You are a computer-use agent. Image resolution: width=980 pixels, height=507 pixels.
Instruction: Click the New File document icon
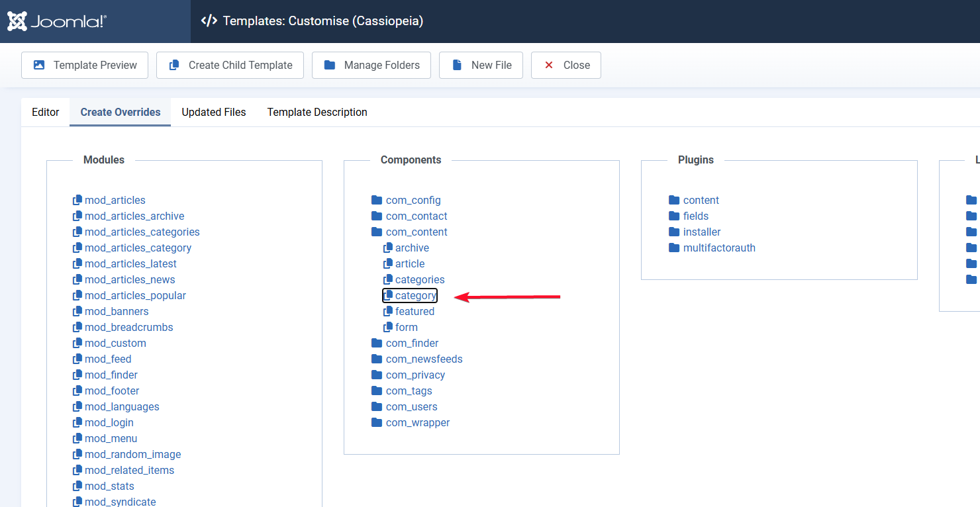click(x=457, y=65)
